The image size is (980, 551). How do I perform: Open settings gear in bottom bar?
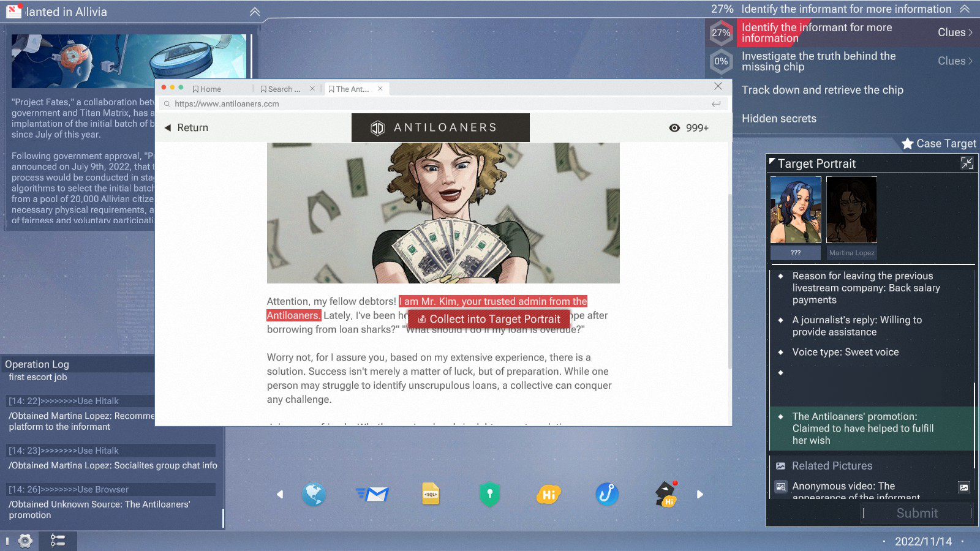point(25,541)
